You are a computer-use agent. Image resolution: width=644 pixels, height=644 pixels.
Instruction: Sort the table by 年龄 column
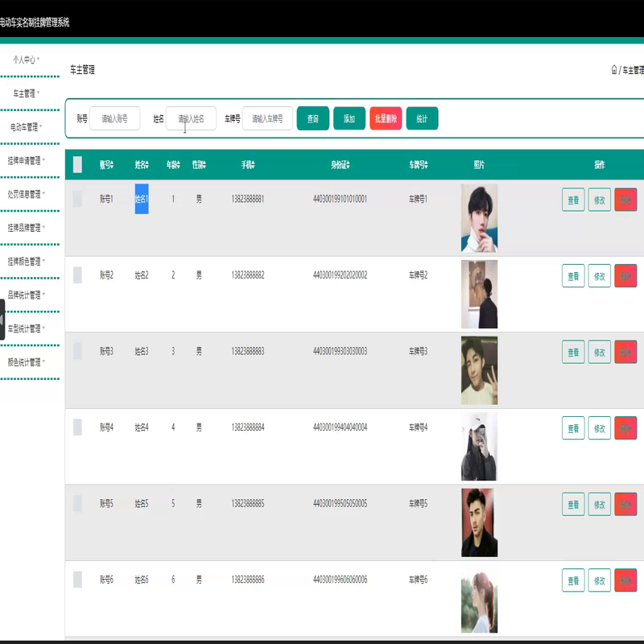coord(173,165)
